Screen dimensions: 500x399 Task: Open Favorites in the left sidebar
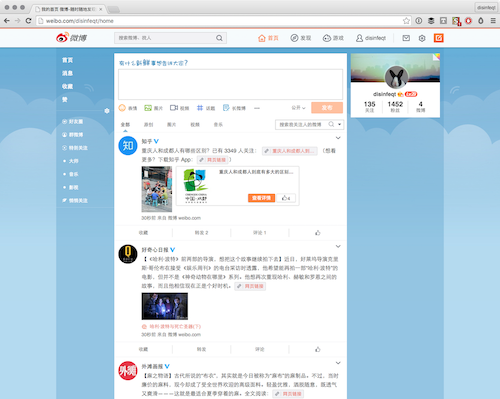[x=67, y=87]
